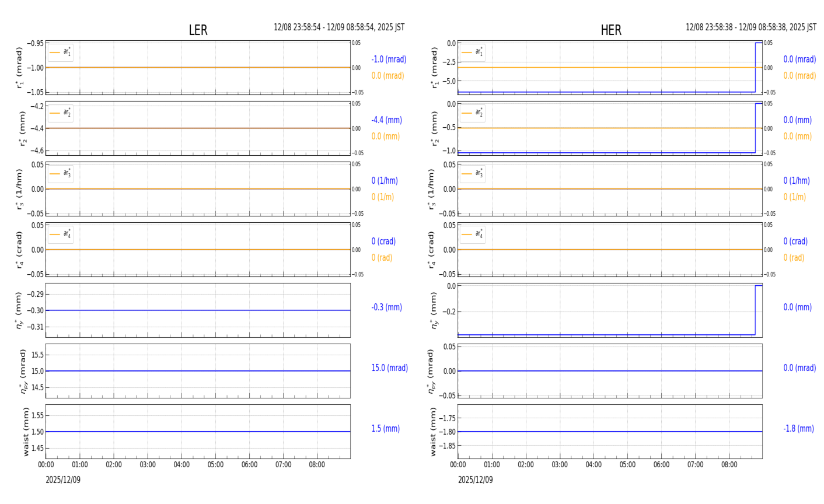Click the blue -1.0 (mrad) value for LER
This screenshot has width=824, height=504.
tap(389, 60)
